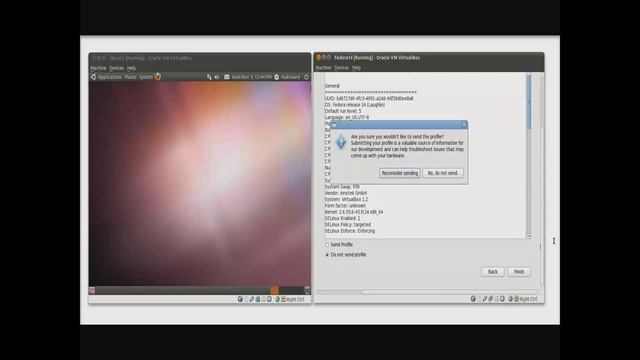Open Machine menu in Fedora14 VirtualBox window
640x360 pixels.
click(x=323, y=68)
